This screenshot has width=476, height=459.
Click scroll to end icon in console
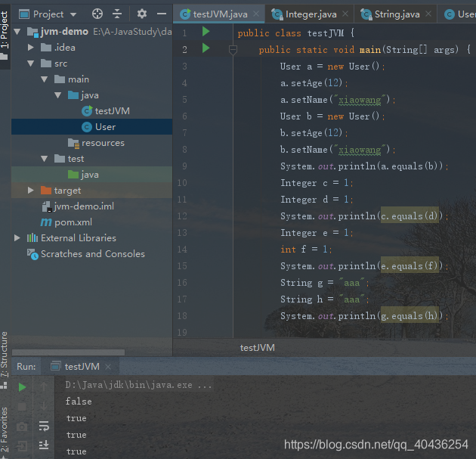44,445
